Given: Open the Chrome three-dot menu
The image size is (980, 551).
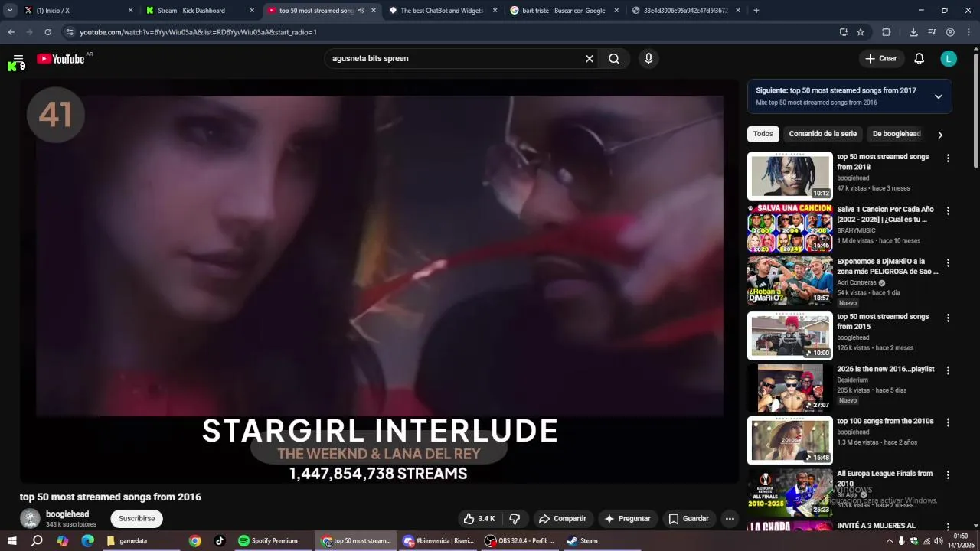Looking at the screenshot, I should click(x=969, y=32).
